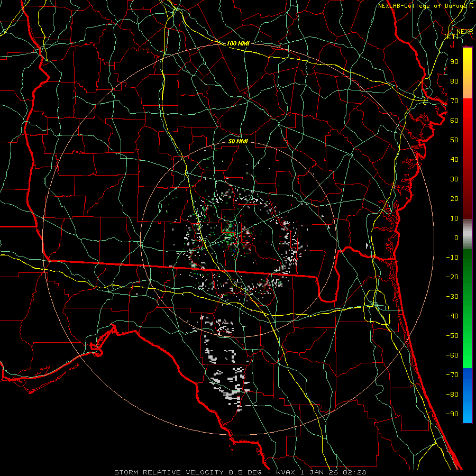476x476 pixels.
Task: Select the -90 value on velocity scale
Action: pyautogui.click(x=452, y=414)
